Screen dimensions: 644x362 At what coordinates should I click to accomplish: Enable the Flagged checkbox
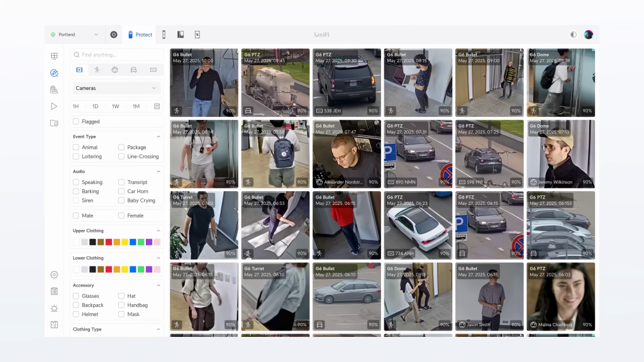tap(76, 122)
